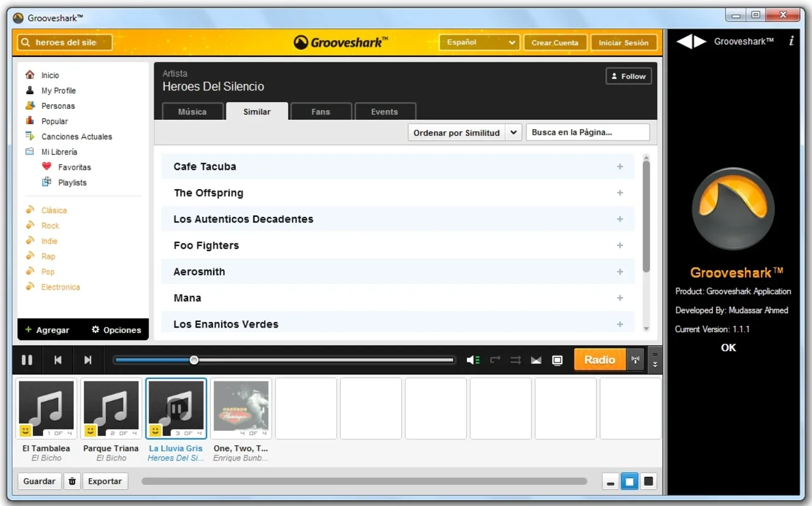
Task: Open the Fans tab
Action: point(321,111)
